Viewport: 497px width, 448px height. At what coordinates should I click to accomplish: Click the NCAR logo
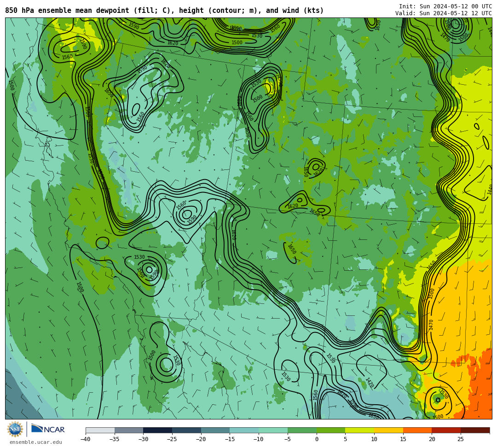click(x=48, y=429)
